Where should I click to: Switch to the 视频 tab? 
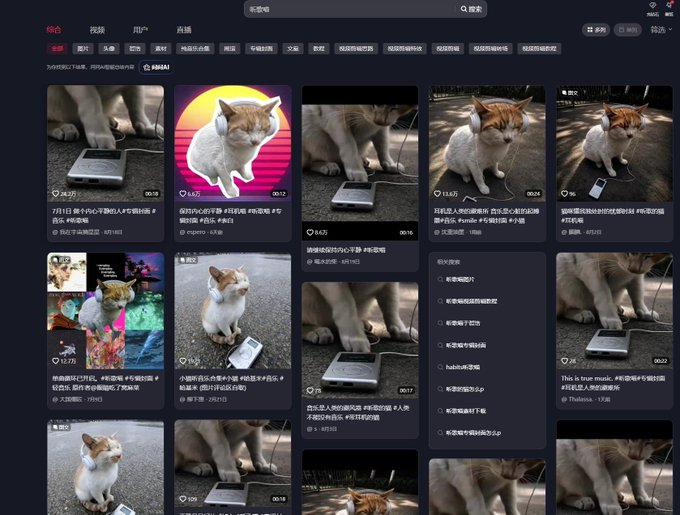point(97,30)
